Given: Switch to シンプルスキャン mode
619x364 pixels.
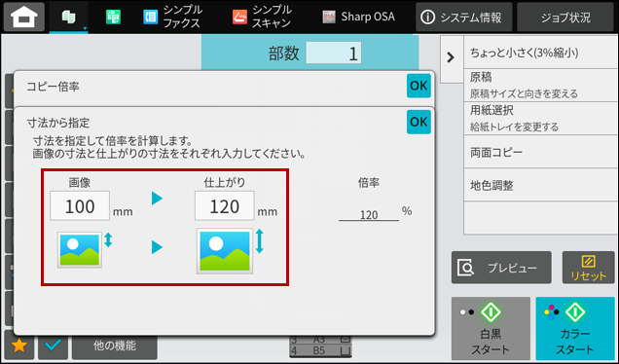Looking at the screenshot, I should 262,17.
